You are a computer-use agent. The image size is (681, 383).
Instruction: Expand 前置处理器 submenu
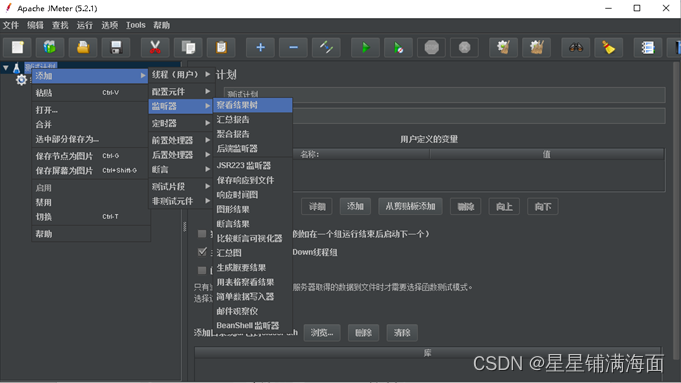point(180,140)
